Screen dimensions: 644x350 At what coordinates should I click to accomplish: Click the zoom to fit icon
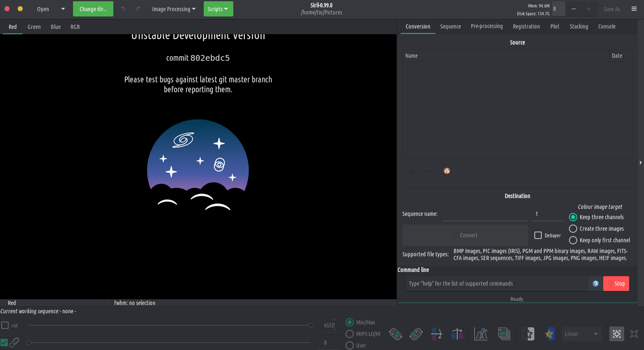click(617, 334)
